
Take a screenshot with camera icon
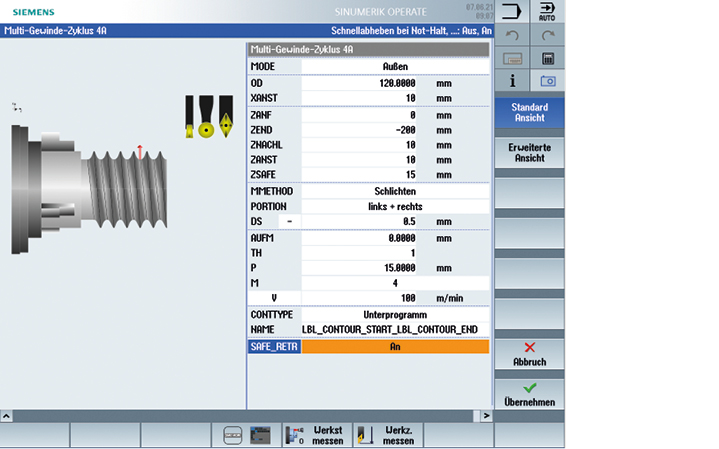pyautogui.click(x=548, y=81)
